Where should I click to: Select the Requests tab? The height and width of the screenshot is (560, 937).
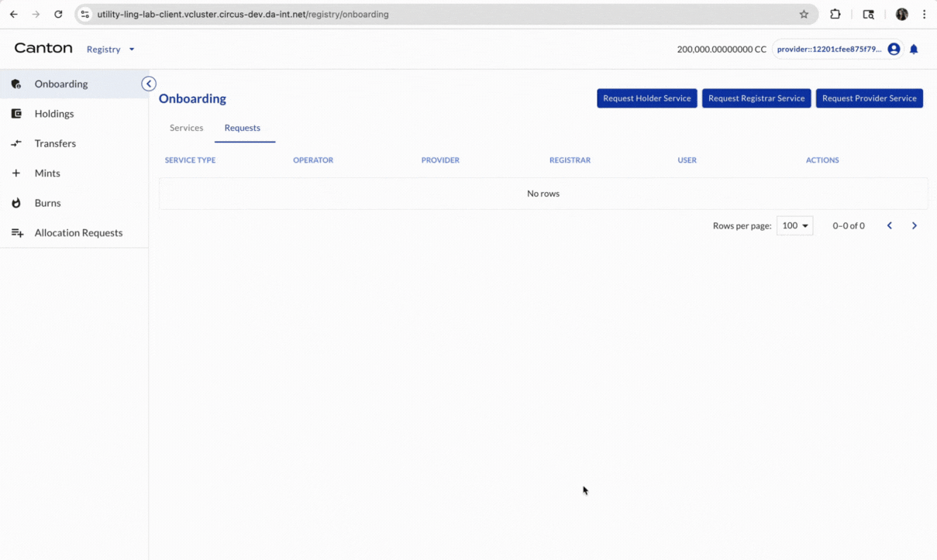click(243, 128)
